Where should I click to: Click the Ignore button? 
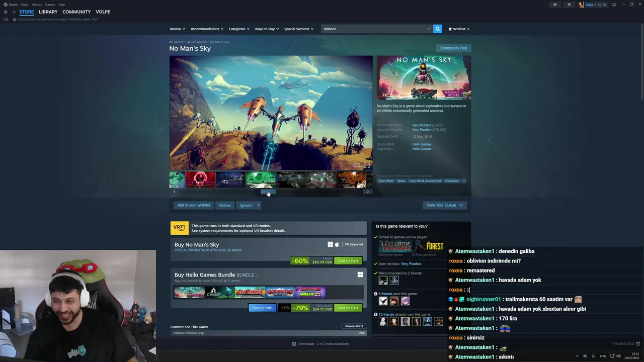click(x=246, y=205)
